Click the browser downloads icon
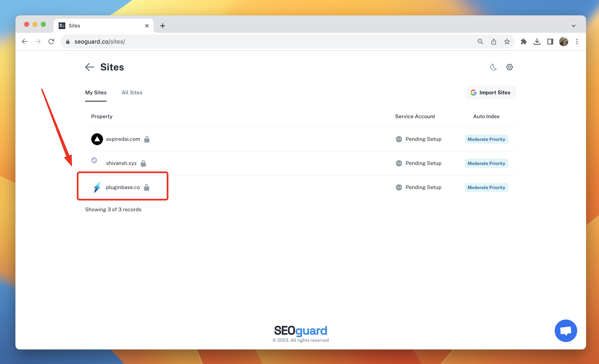The image size is (599, 364). [537, 42]
